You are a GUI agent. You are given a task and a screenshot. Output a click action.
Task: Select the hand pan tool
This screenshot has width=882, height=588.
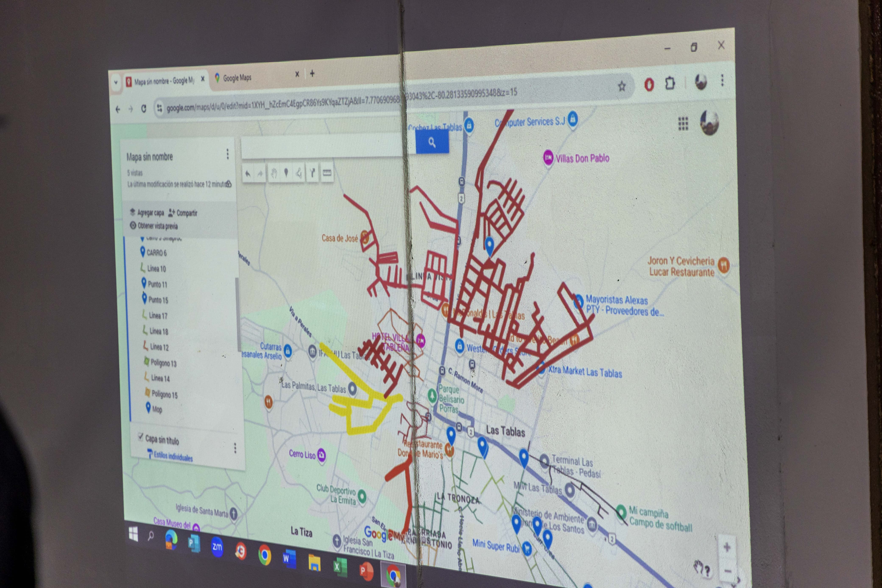[x=274, y=173]
